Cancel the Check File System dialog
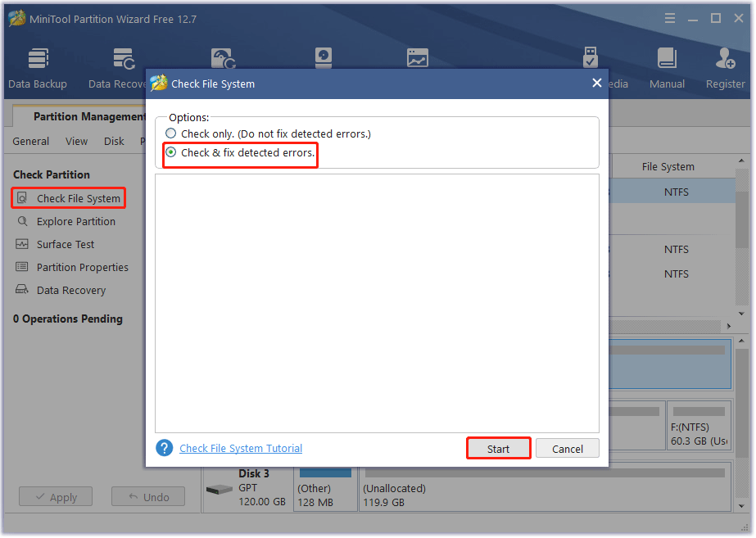Screen dimensions: 756x538 tap(568, 449)
